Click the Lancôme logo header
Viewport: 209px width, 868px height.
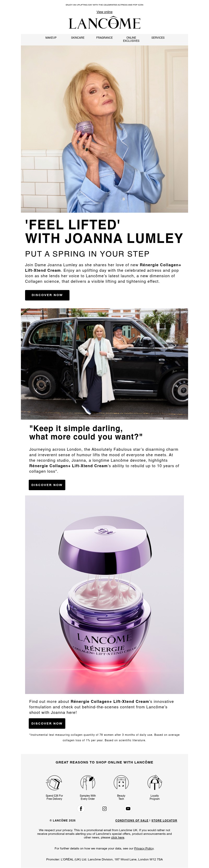click(x=104, y=23)
